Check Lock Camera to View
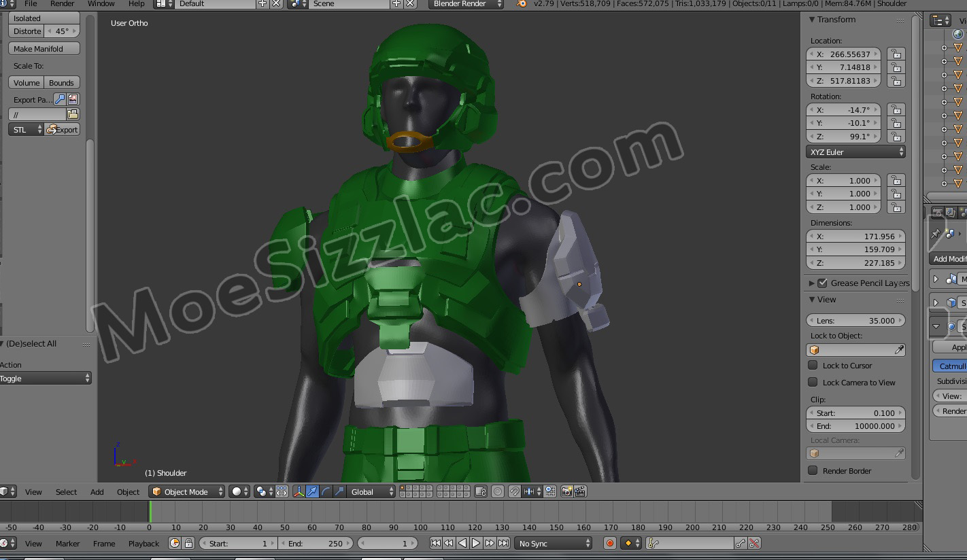967x560 pixels. (813, 382)
